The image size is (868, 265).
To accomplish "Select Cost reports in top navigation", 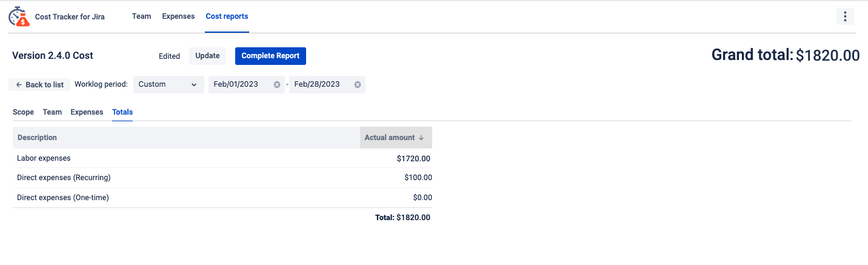I will (x=227, y=16).
